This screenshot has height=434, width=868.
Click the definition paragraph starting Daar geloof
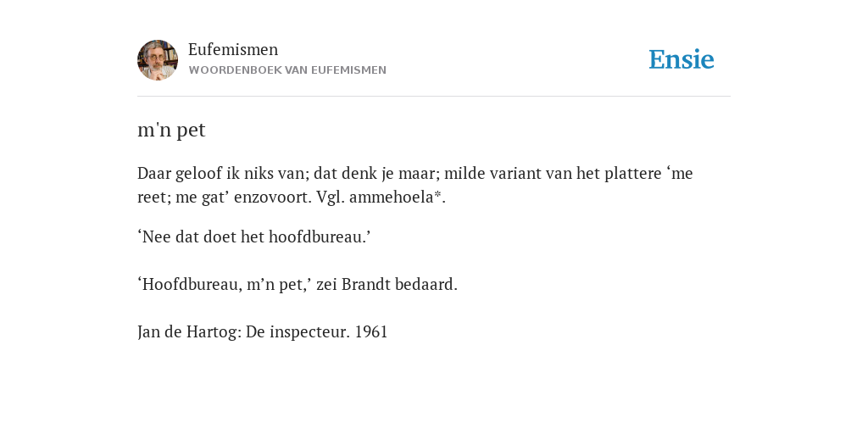click(415, 185)
